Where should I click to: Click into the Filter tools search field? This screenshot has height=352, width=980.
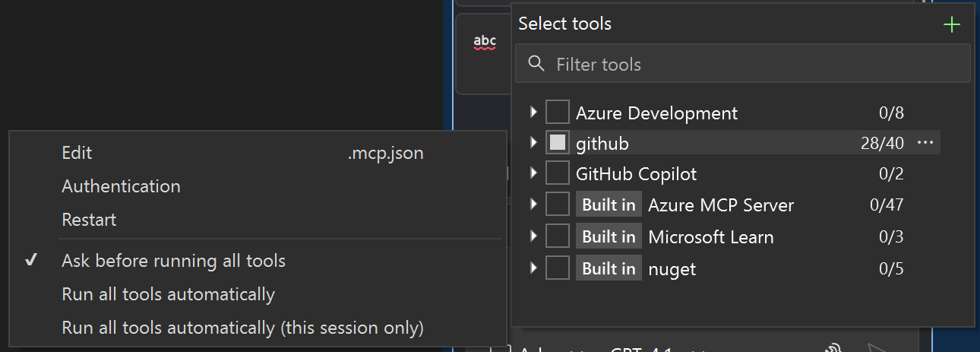coord(752,65)
